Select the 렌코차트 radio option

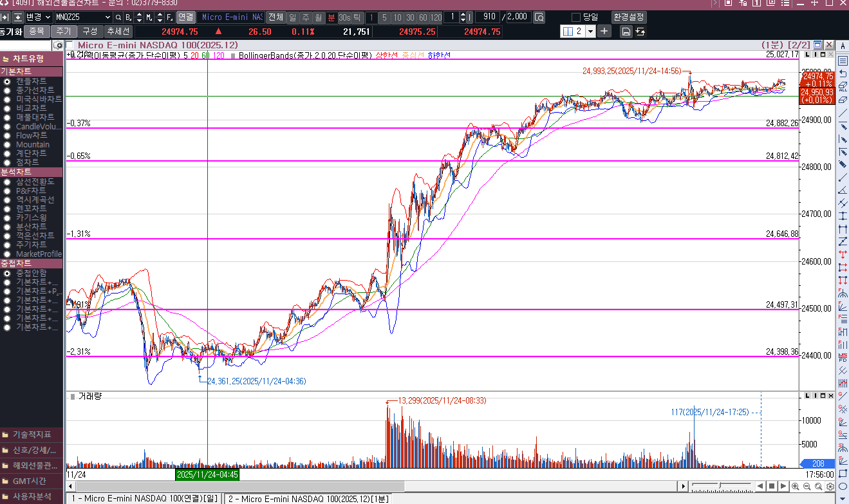tap(31, 209)
